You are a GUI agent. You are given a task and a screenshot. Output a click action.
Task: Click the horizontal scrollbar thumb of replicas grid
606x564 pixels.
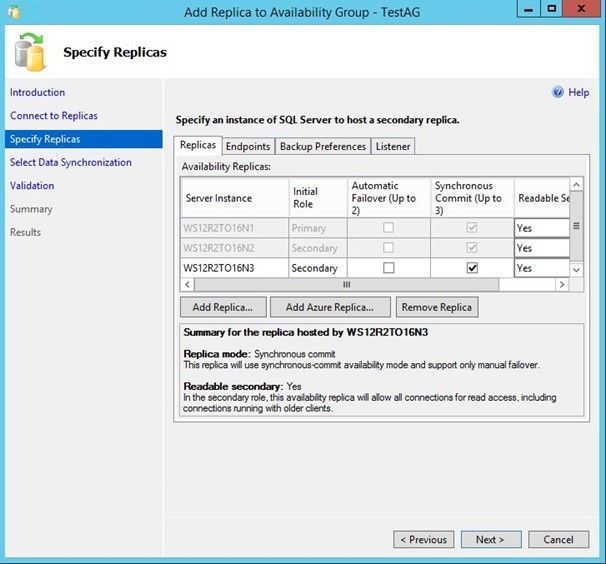[347, 285]
